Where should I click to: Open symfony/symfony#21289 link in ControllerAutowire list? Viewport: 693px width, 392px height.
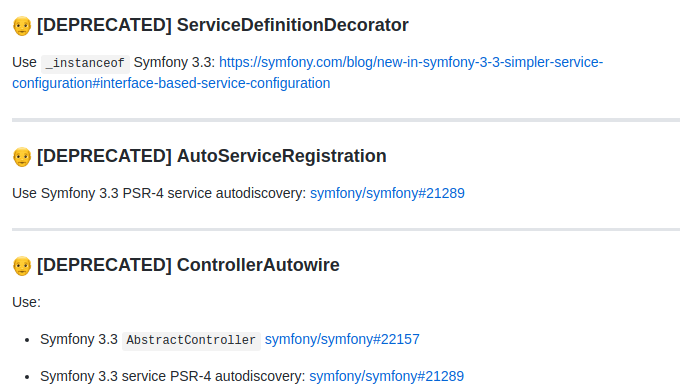click(386, 376)
